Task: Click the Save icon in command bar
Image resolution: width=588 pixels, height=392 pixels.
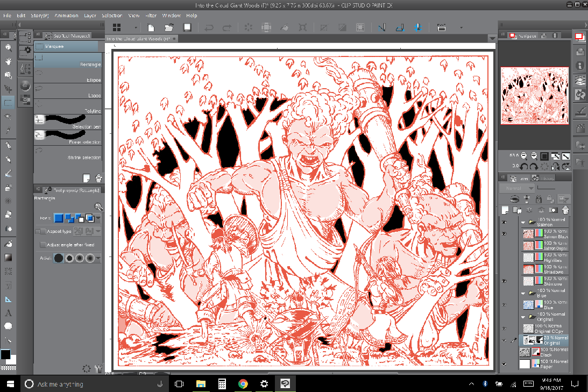Action: 187,27
